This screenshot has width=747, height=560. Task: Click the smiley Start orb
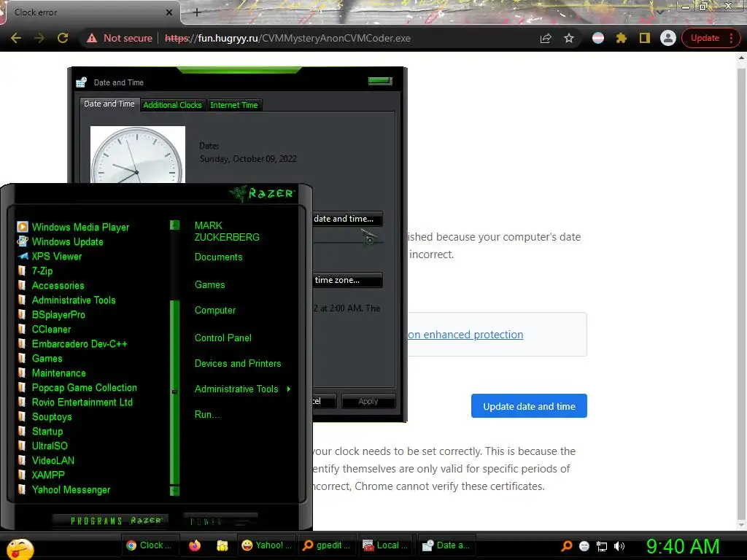[x=20, y=548]
